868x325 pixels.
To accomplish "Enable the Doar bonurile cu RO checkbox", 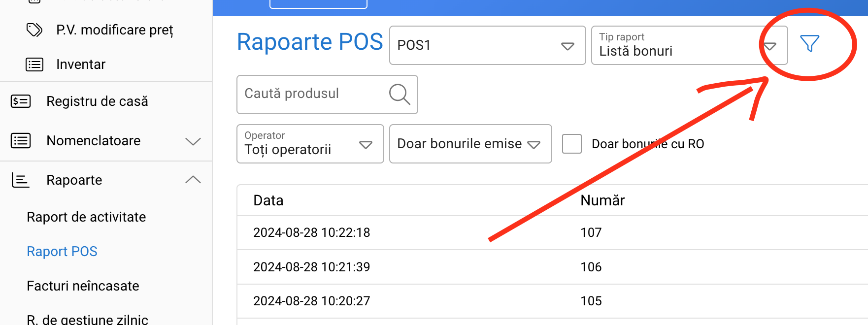I will pyautogui.click(x=572, y=144).
